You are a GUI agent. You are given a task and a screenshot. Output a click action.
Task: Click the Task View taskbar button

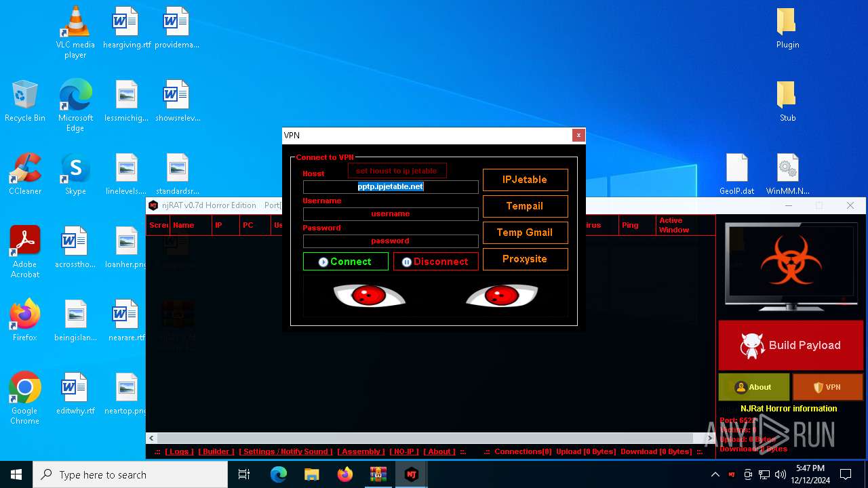pyautogui.click(x=244, y=474)
